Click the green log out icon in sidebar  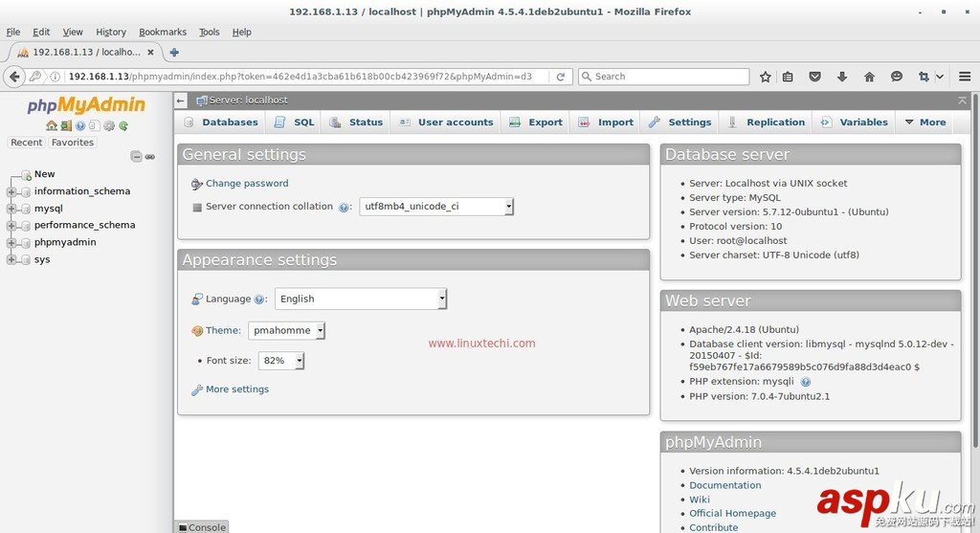click(x=66, y=125)
